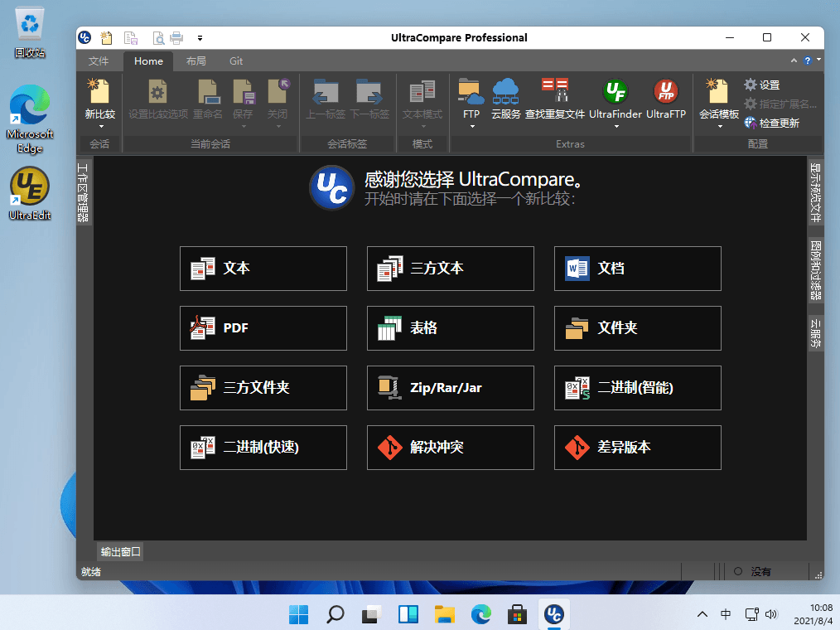840x630 pixels.
Task: Click the new session quick-access icon
Action: click(x=107, y=37)
